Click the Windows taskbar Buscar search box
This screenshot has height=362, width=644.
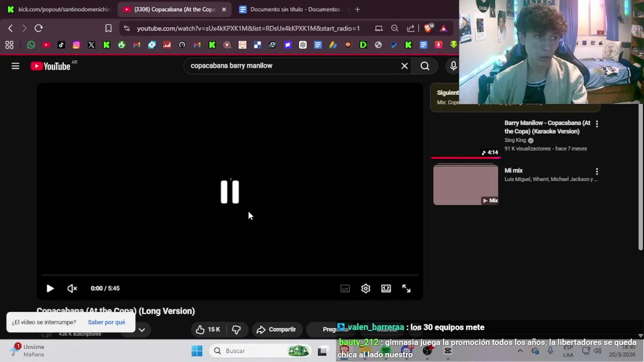point(260,351)
